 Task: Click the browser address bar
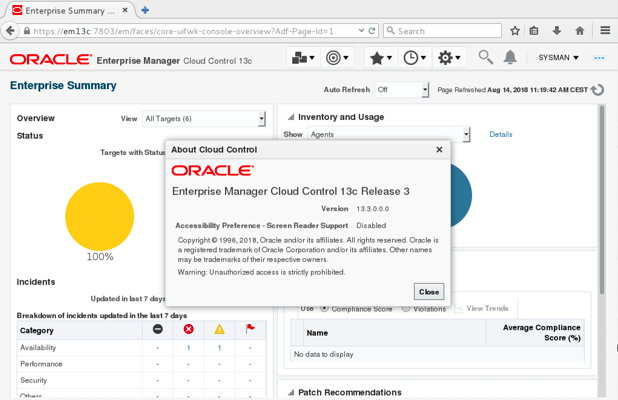point(189,31)
